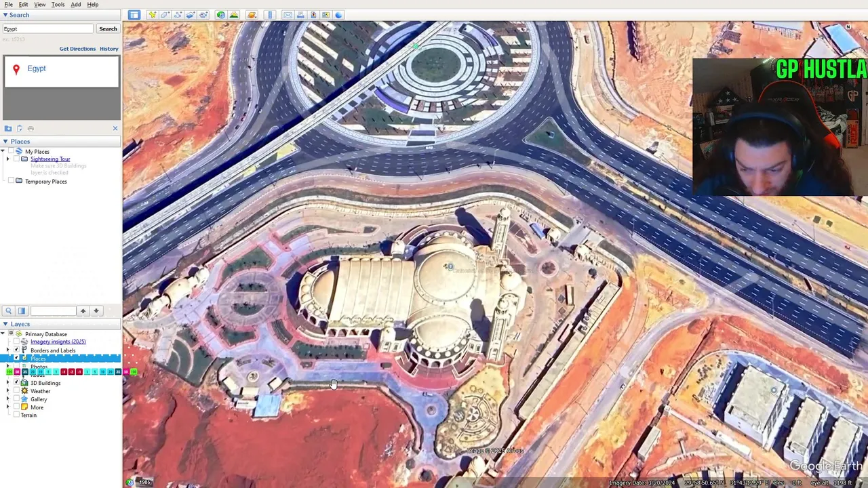Click the Egypt red pin result icon

16,69
